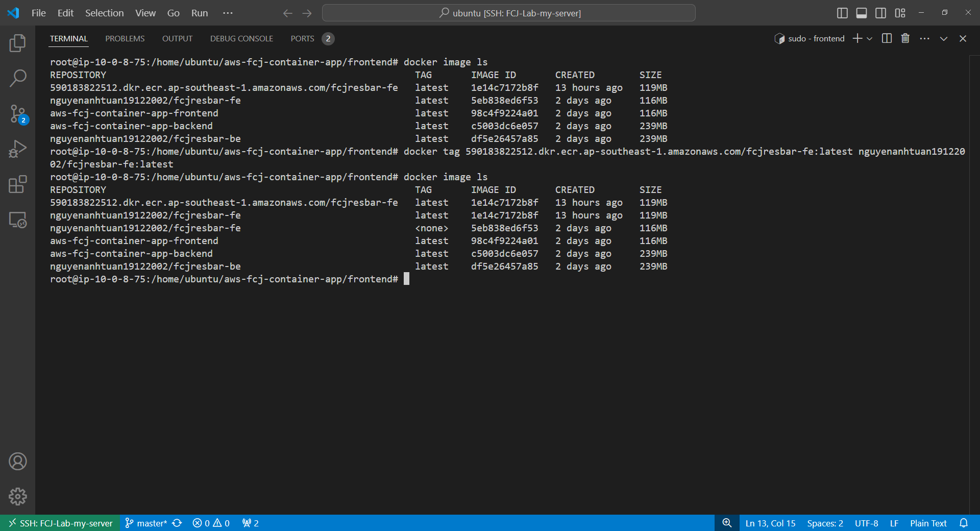Toggle bottom panel visibility
The height and width of the screenshot is (531, 980).
point(862,13)
